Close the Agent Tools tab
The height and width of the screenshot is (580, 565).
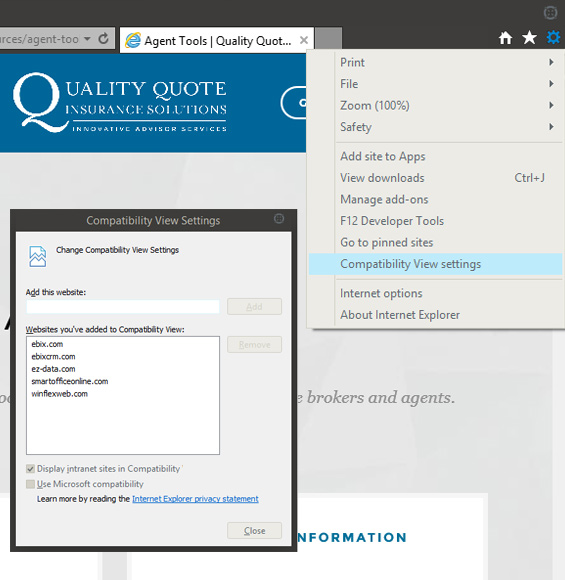[304, 40]
